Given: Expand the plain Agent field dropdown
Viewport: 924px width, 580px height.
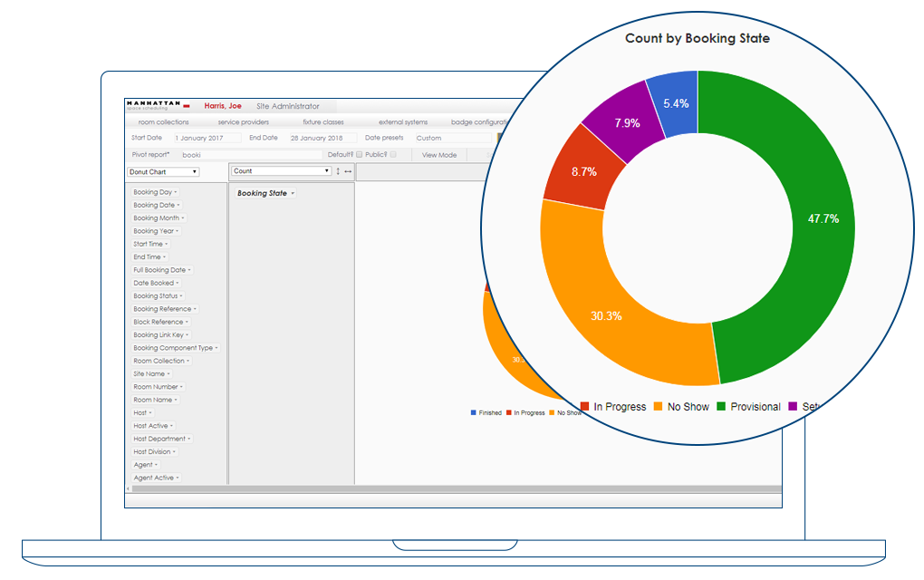Looking at the screenshot, I should point(156,465).
